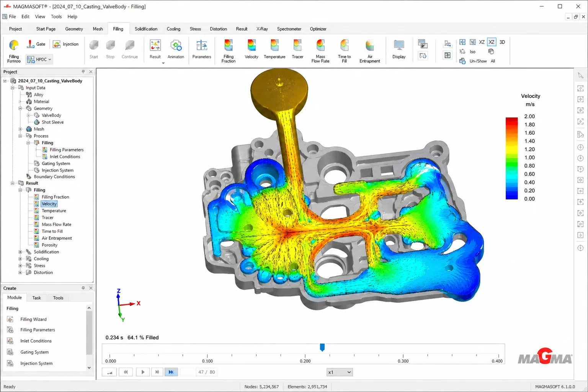The image size is (588, 392).
Task: Expand the Distortion result tree node
Action: 20,273
